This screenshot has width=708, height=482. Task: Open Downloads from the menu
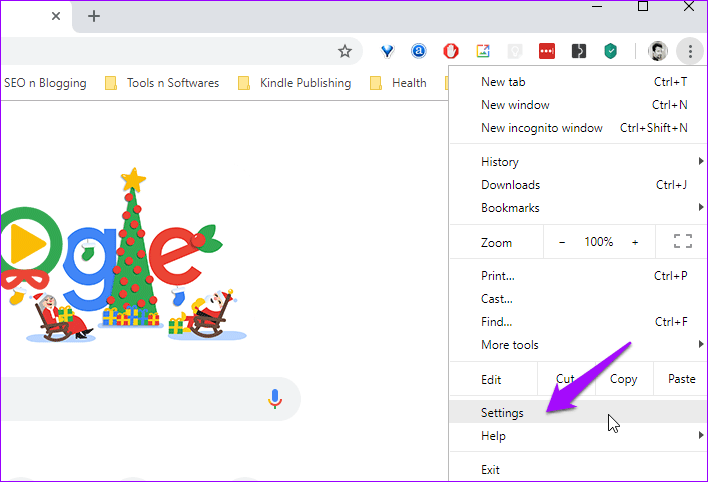tap(578, 185)
